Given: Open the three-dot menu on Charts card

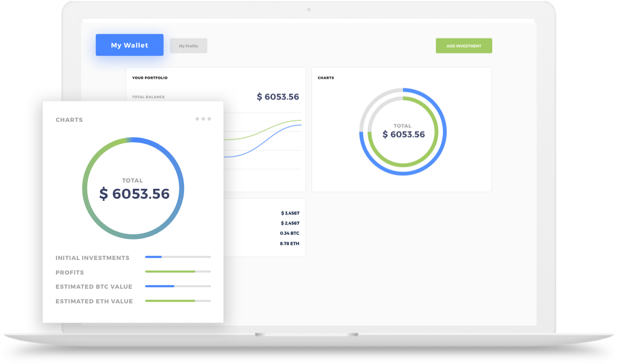Looking at the screenshot, I should click(x=203, y=119).
